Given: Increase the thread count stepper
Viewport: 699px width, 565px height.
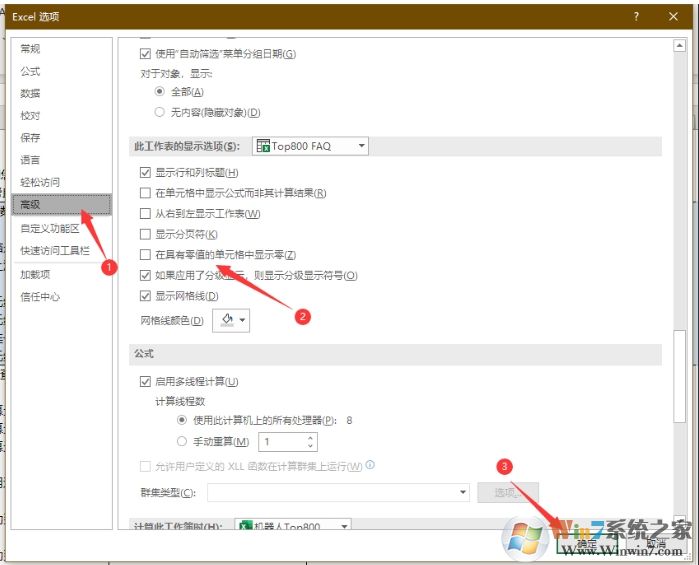Looking at the screenshot, I should click(311, 438).
